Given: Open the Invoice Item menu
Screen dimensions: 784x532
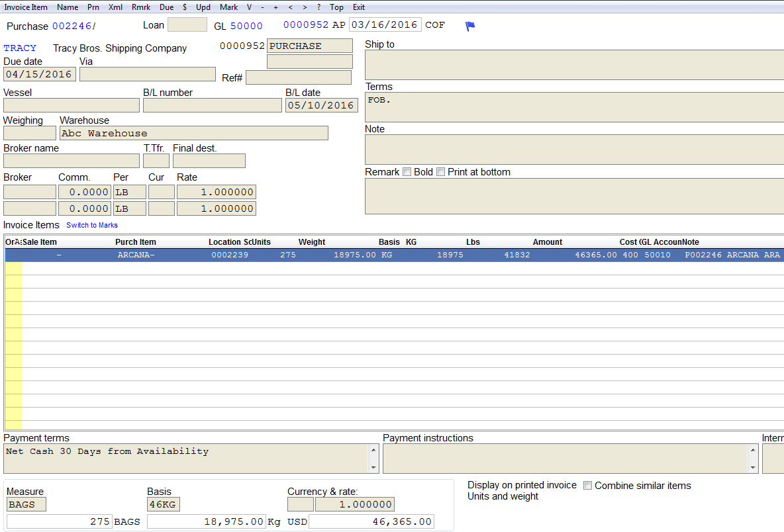Looking at the screenshot, I should click(x=26, y=7).
